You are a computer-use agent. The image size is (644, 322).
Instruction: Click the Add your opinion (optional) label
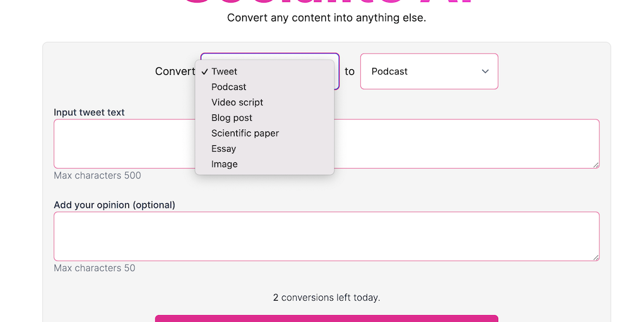coord(114,205)
